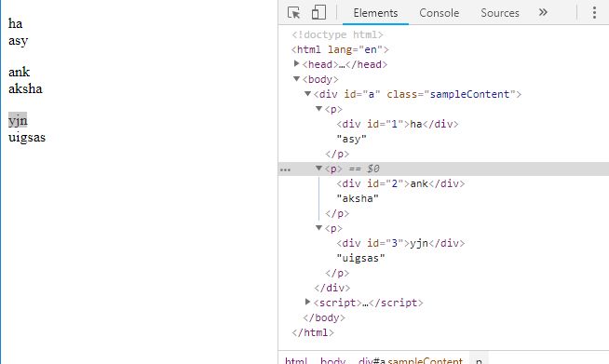Viewport: 609px width, 364px height.
Task: Collapse the first p node containing div id="1"
Action: click(318, 109)
